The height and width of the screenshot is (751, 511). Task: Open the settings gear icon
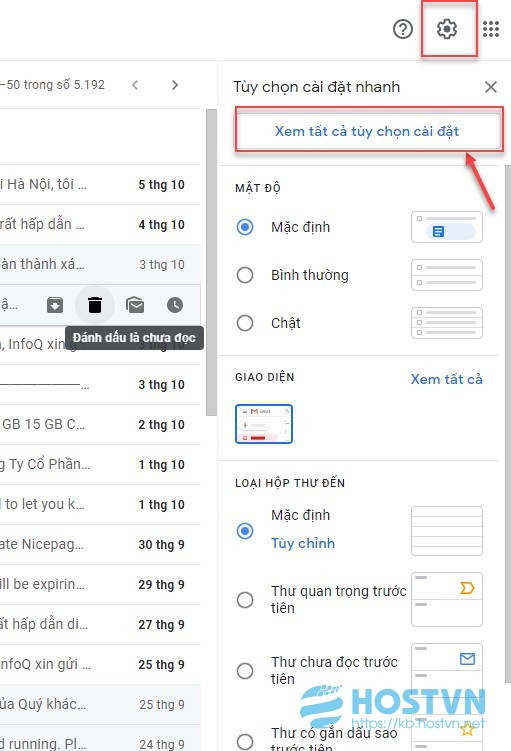(447, 29)
